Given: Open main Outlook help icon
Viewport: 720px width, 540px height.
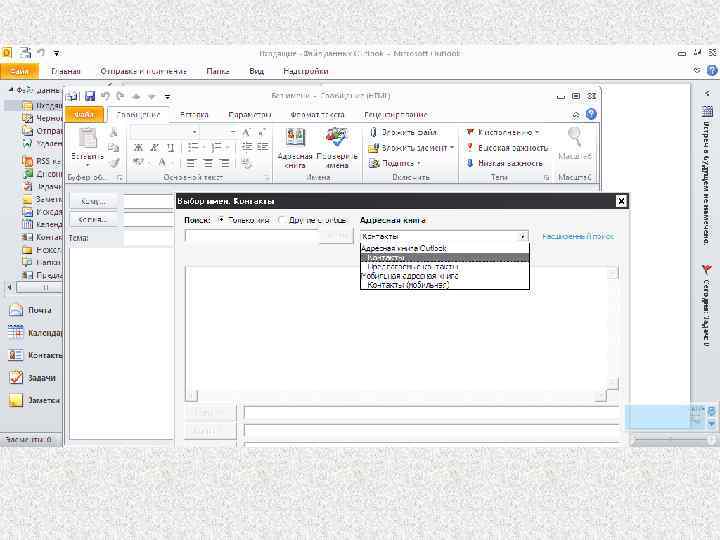Looking at the screenshot, I should coord(712,71).
